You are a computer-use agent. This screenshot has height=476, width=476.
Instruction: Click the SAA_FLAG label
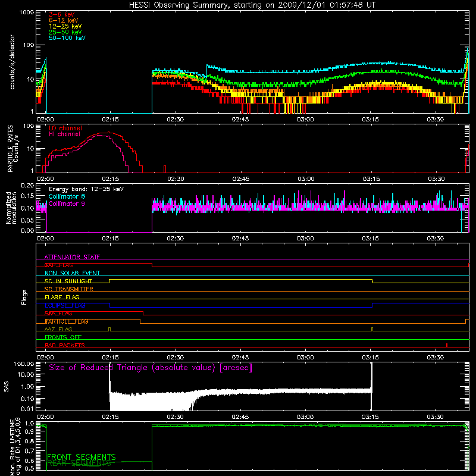(x=58, y=314)
